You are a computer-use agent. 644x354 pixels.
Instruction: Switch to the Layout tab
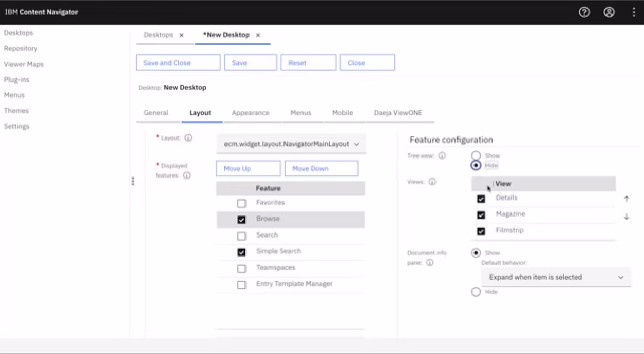[x=200, y=113]
